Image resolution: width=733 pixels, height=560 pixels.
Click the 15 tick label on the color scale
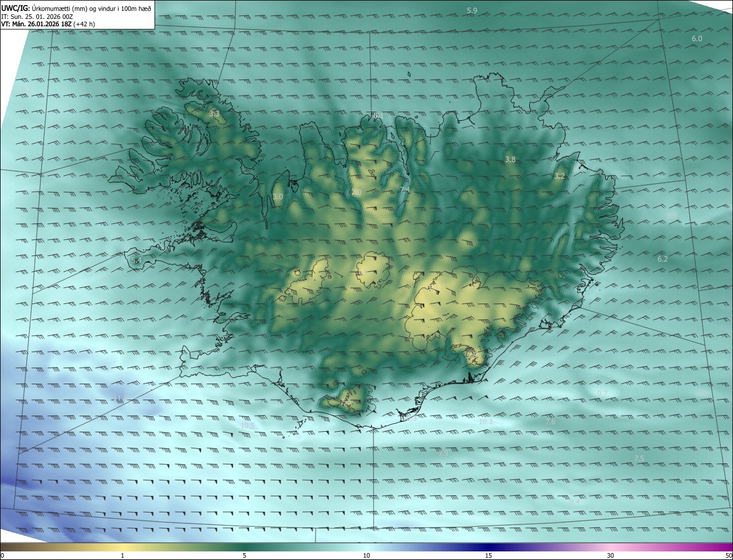(488, 555)
